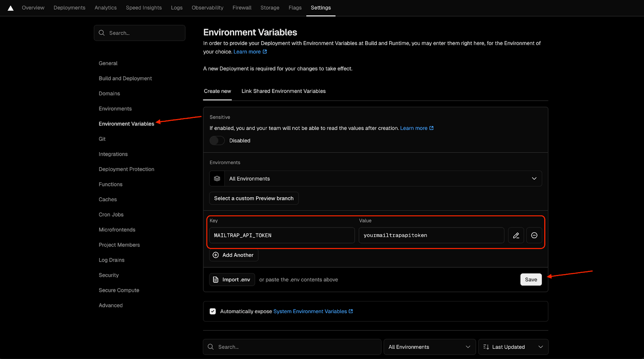This screenshot has height=359, width=644.
Task: Click the magnifier icon in sidebar search
Action: 102,33
